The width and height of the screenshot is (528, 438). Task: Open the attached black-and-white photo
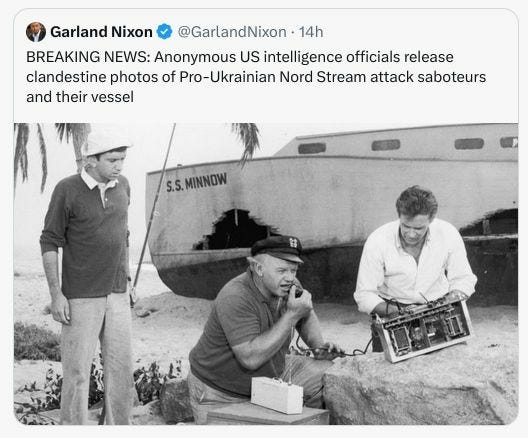pyautogui.click(x=266, y=274)
